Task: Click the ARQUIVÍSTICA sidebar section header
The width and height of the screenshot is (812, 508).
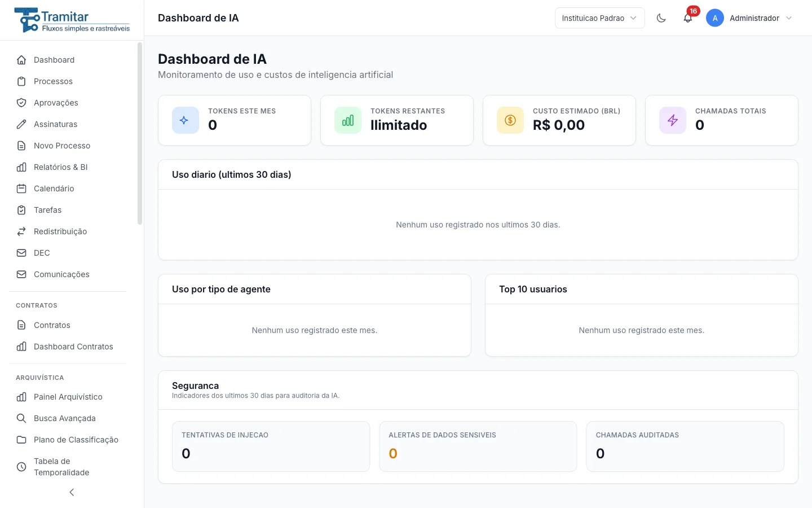Action: tap(40, 378)
